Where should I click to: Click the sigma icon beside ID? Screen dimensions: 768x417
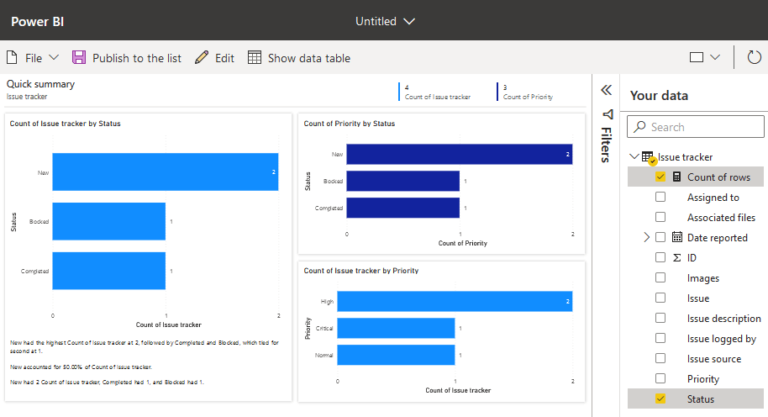pos(677,258)
